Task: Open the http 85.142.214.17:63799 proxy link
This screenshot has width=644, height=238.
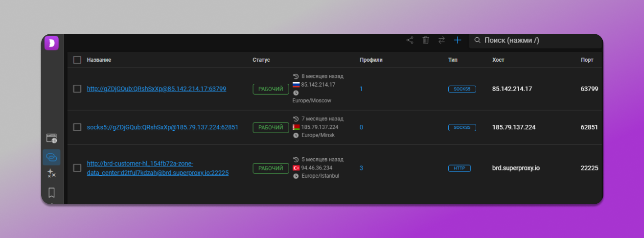Action: coord(157,89)
